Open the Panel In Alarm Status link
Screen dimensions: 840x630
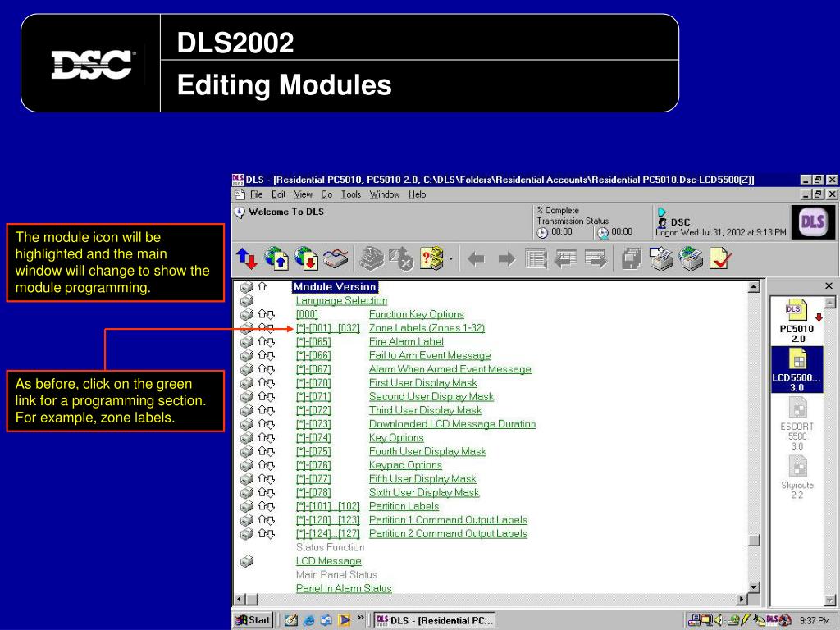(344, 588)
